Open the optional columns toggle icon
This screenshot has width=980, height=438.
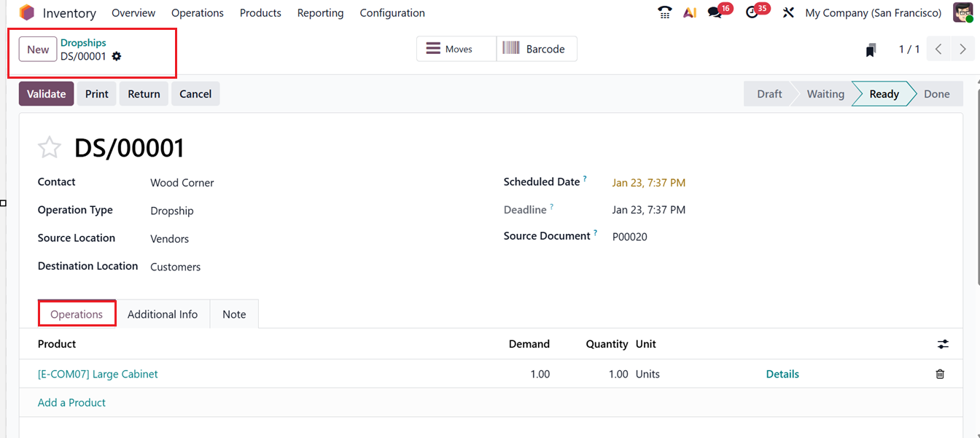pos(943,343)
